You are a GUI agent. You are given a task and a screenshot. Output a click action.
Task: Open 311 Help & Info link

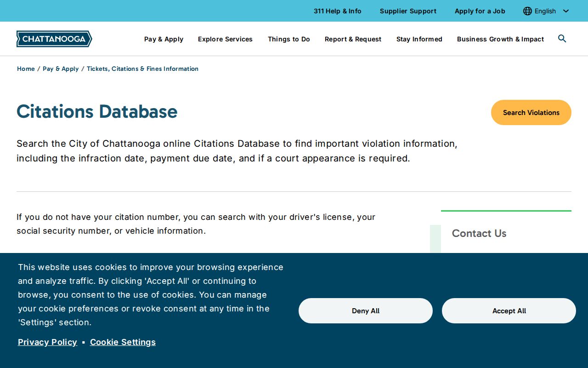tap(338, 11)
